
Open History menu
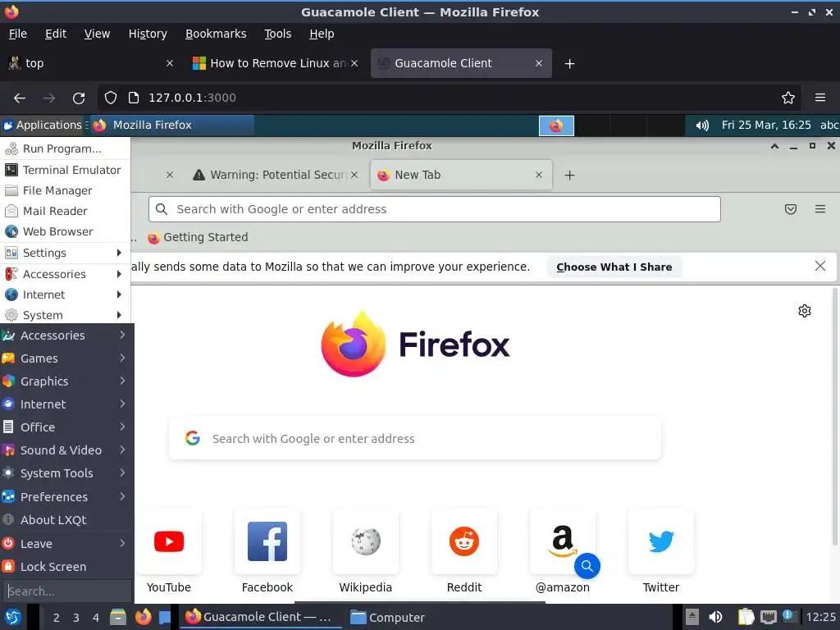point(148,34)
